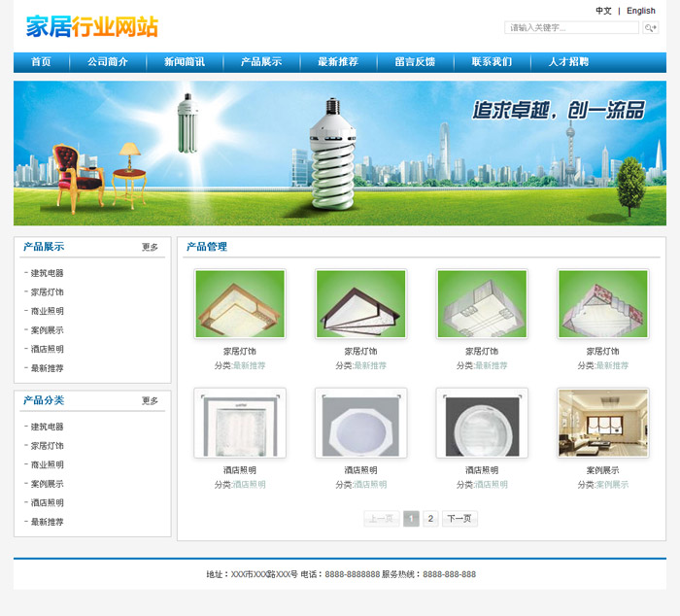Click 案例展示 category link under living room product
Image resolution: width=680 pixels, height=616 pixels.
click(612, 484)
